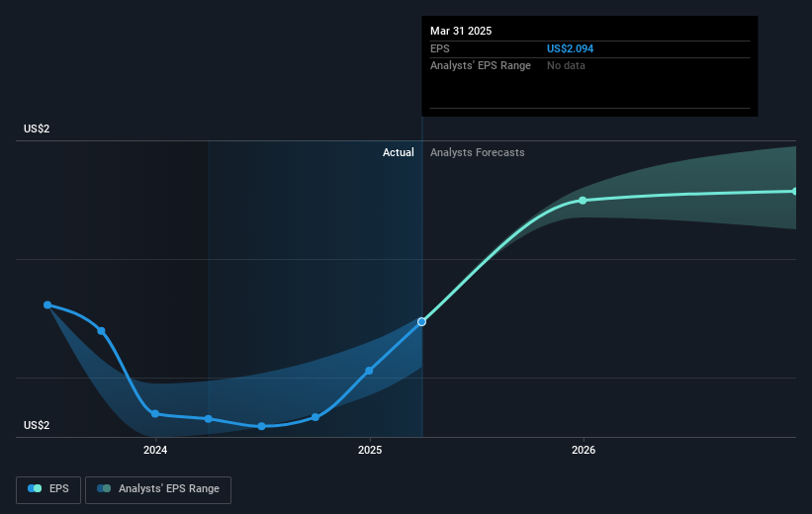Click the No data value in tooltip
This screenshot has width=812, height=514.
(x=566, y=66)
